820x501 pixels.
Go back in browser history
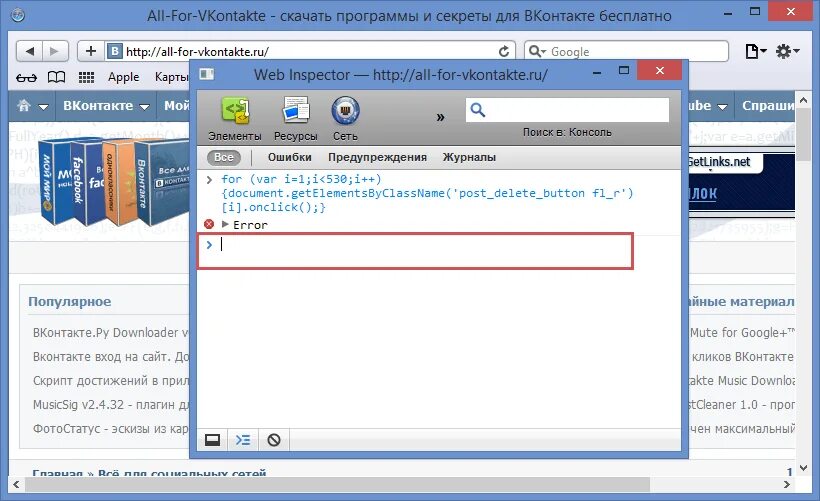[x=30, y=51]
